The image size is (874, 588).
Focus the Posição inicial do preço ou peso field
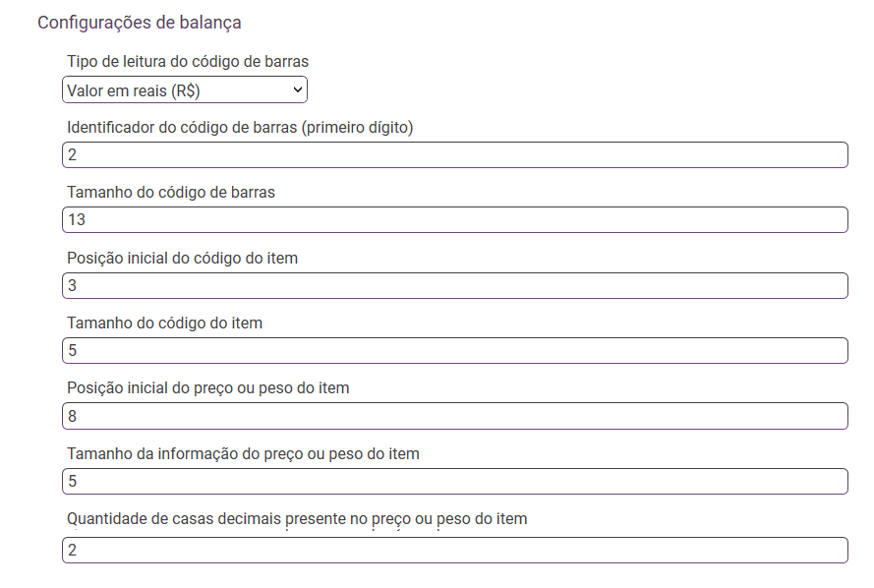click(454, 417)
